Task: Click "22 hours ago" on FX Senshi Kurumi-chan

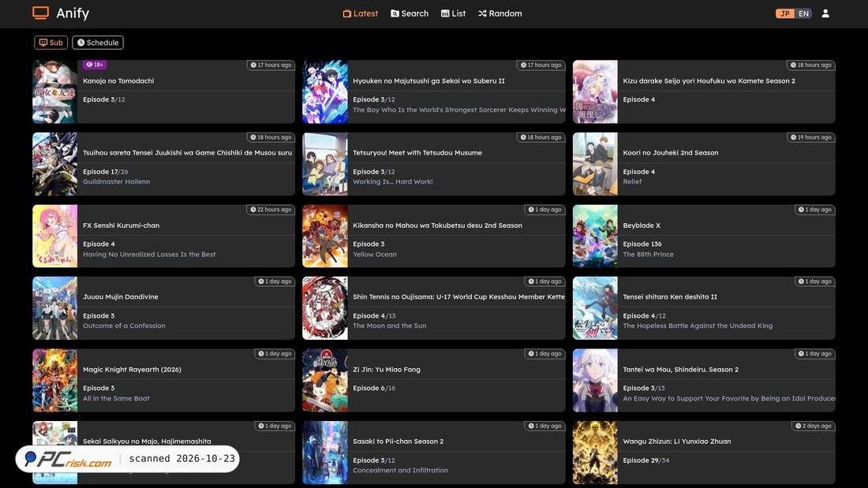Action: pyautogui.click(x=271, y=210)
